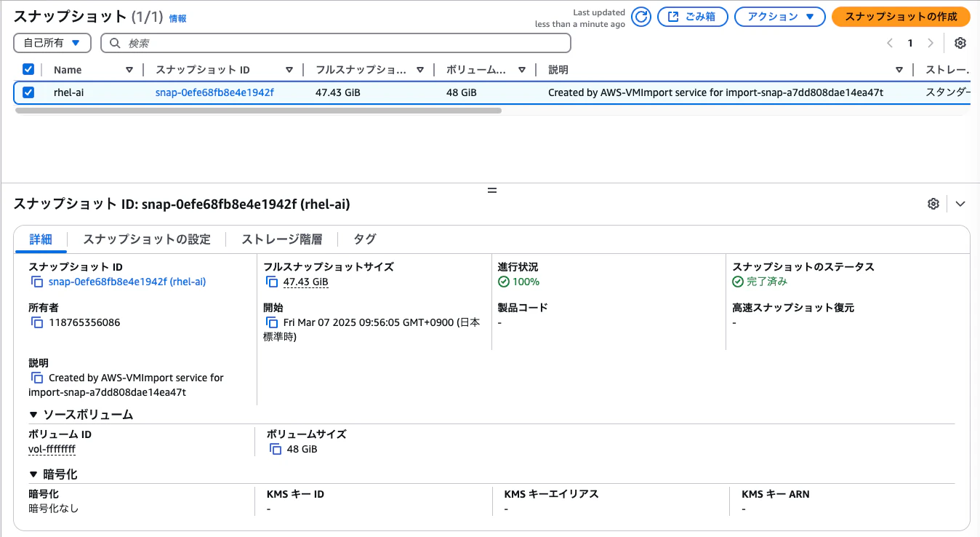Open the 自己所有 owner filter dropdown
980x537 pixels.
click(52, 43)
